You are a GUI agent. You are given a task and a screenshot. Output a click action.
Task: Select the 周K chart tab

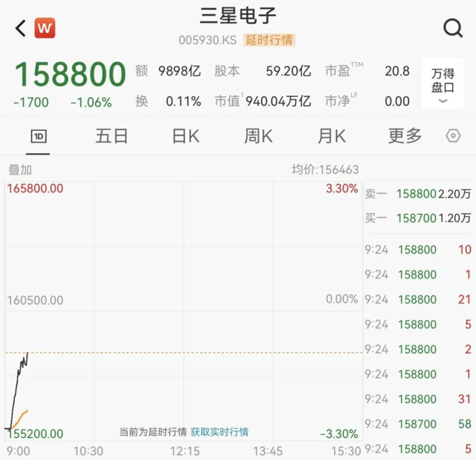pyautogui.click(x=258, y=136)
